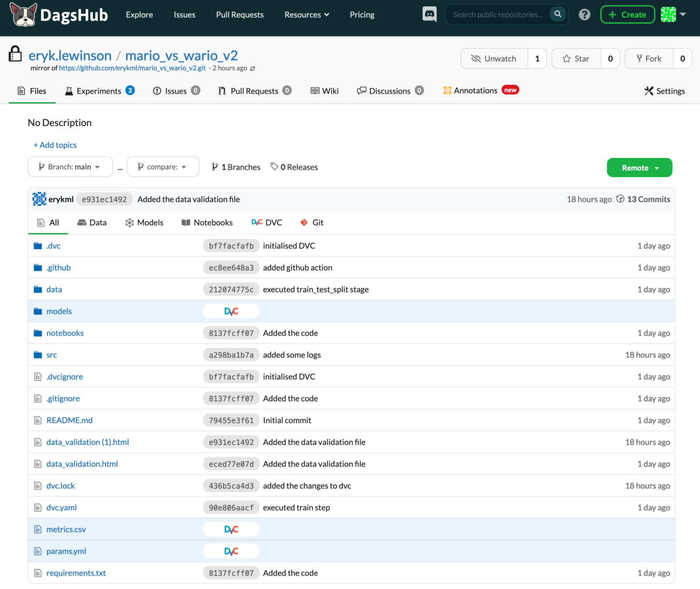The image size is (700, 589).
Task: Expand the Branch: main dropdown
Action: [70, 167]
